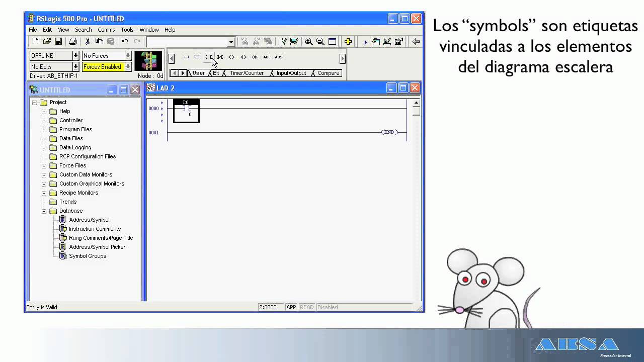Open the No Edits dropdown

tap(75, 67)
